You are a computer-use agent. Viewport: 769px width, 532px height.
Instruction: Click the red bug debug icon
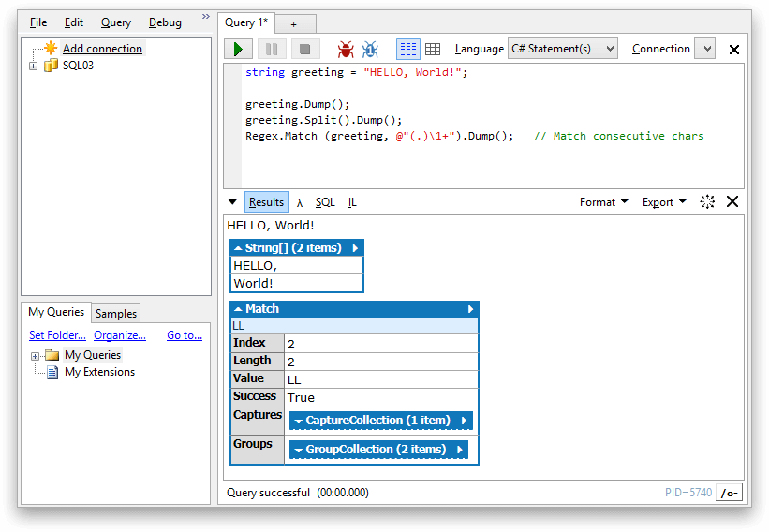point(346,49)
